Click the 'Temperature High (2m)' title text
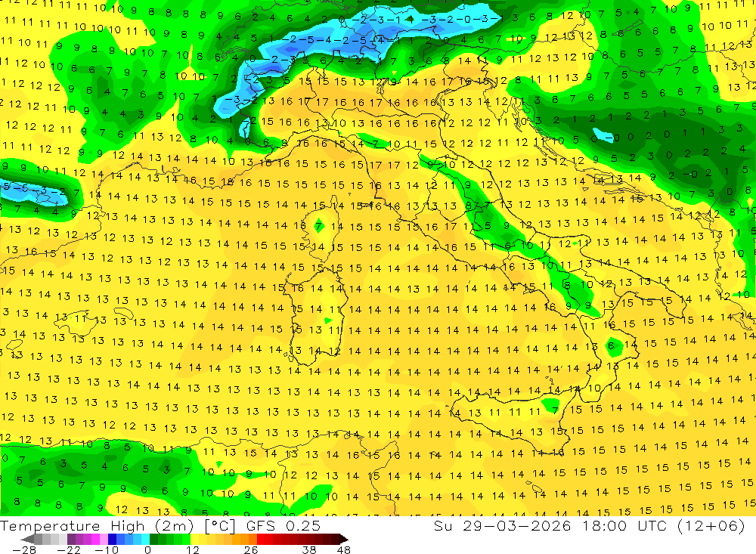The width and height of the screenshot is (756, 554). [x=97, y=526]
